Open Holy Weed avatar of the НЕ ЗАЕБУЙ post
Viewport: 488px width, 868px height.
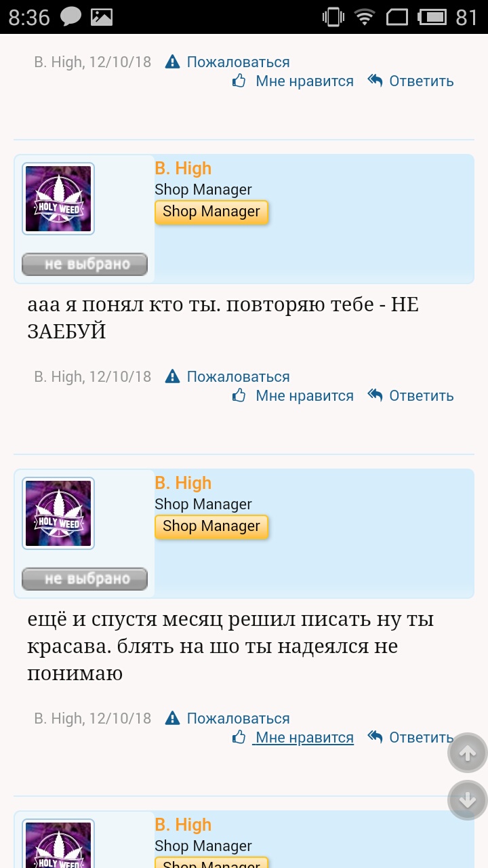pyautogui.click(x=58, y=199)
